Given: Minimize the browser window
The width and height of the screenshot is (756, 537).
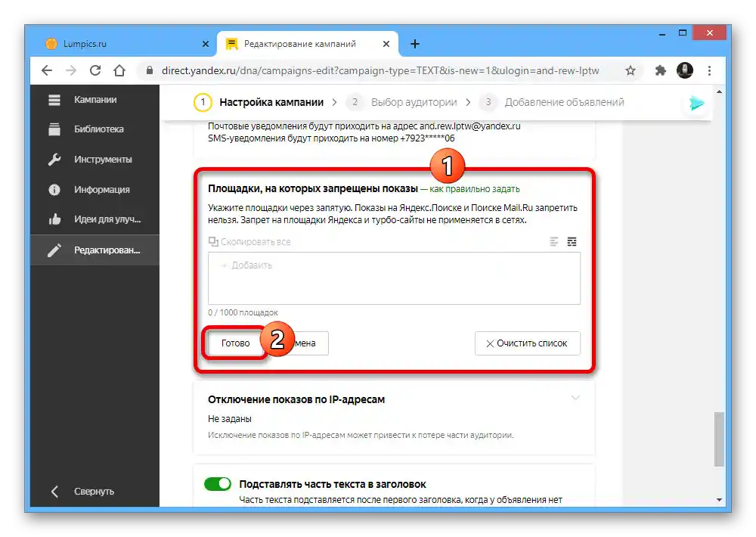Looking at the screenshot, I should (662, 33).
